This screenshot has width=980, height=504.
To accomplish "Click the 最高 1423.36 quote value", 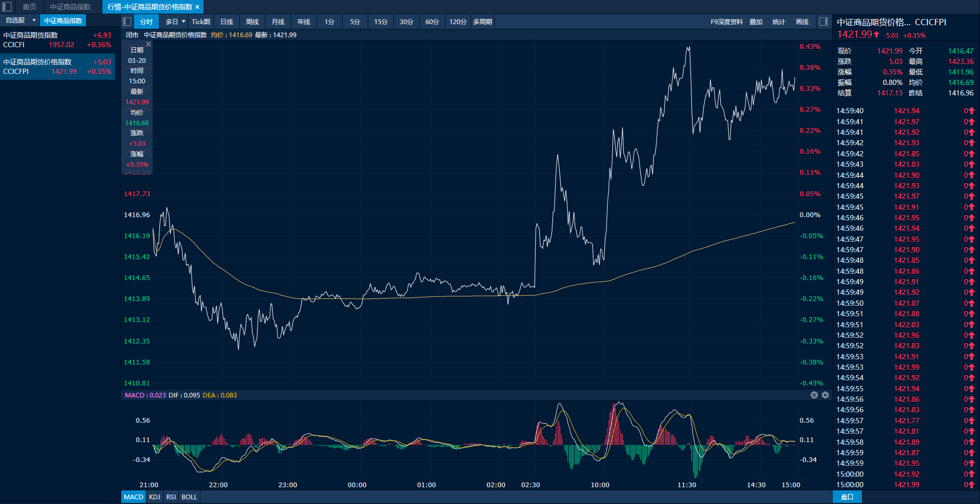I will click(961, 61).
